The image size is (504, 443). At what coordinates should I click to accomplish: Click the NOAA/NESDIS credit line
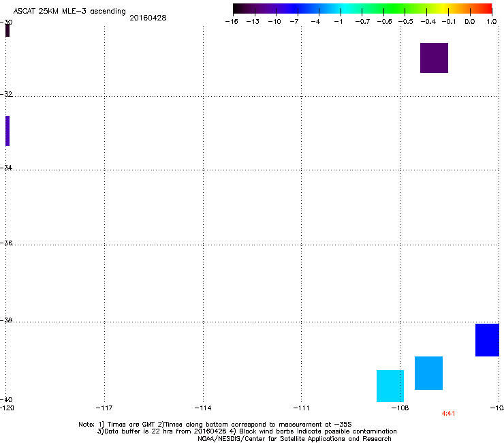click(x=294, y=439)
